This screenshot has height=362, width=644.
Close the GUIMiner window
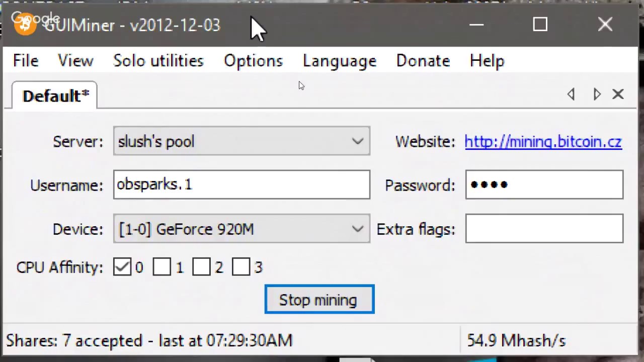(605, 25)
